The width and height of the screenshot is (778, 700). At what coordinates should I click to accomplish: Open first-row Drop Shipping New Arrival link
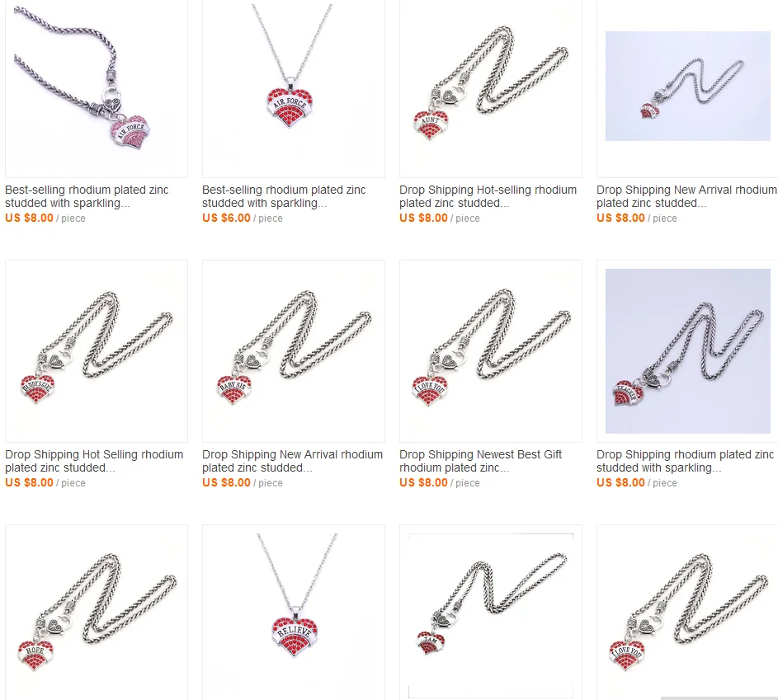686,196
